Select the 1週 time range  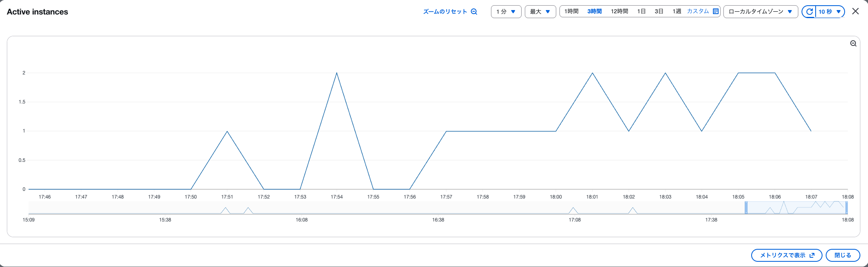[677, 11]
